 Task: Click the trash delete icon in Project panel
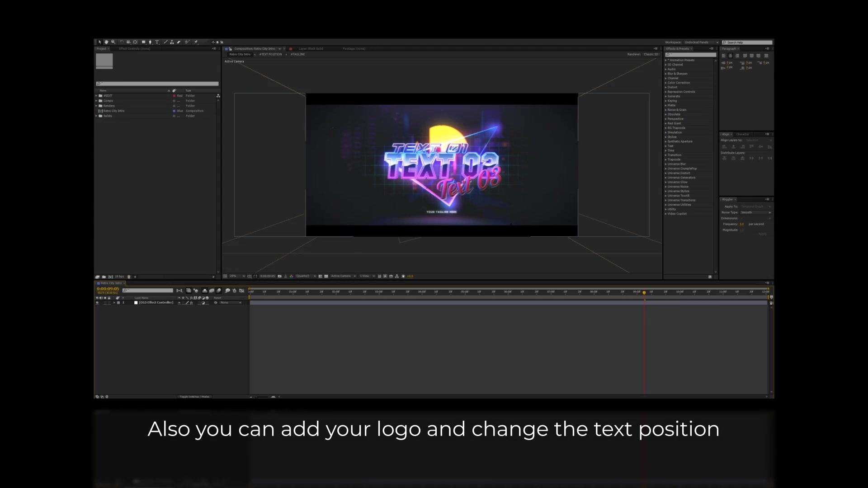129,277
